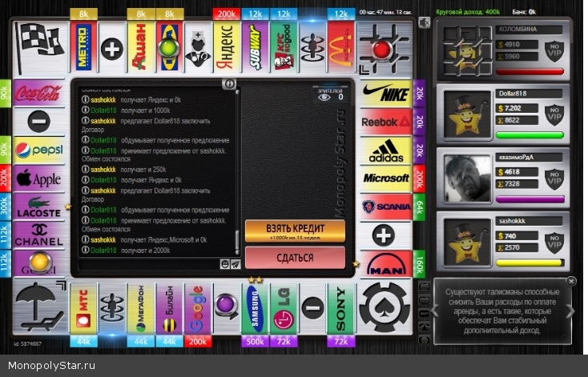This screenshot has height=377, width=588.
Task: Select the adidas property cell
Action: click(x=386, y=150)
